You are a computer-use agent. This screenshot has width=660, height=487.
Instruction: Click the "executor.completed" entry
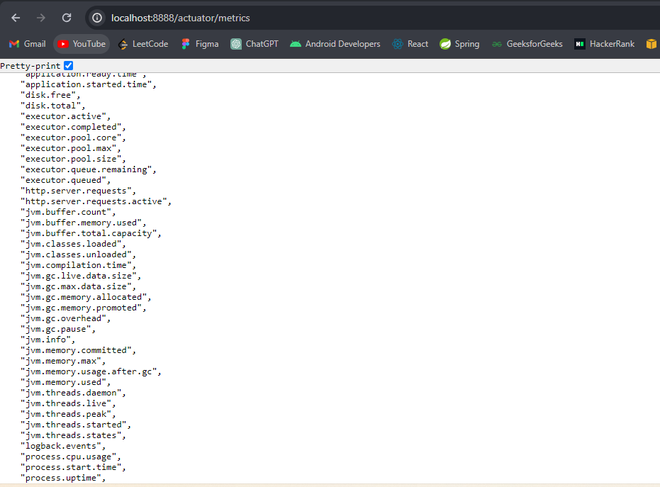[73, 127]
